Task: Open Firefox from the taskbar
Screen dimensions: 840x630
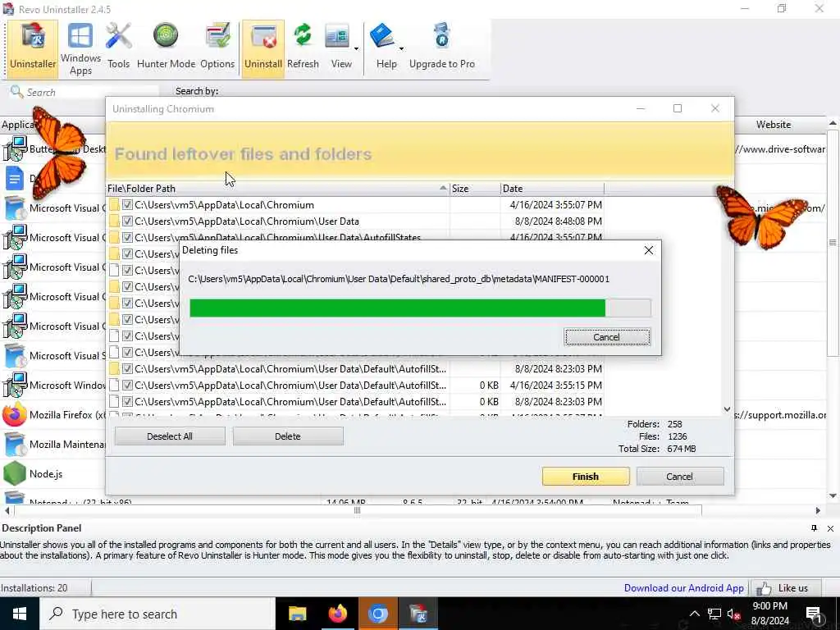Action: pyautogui.click(x=337, y=614)
